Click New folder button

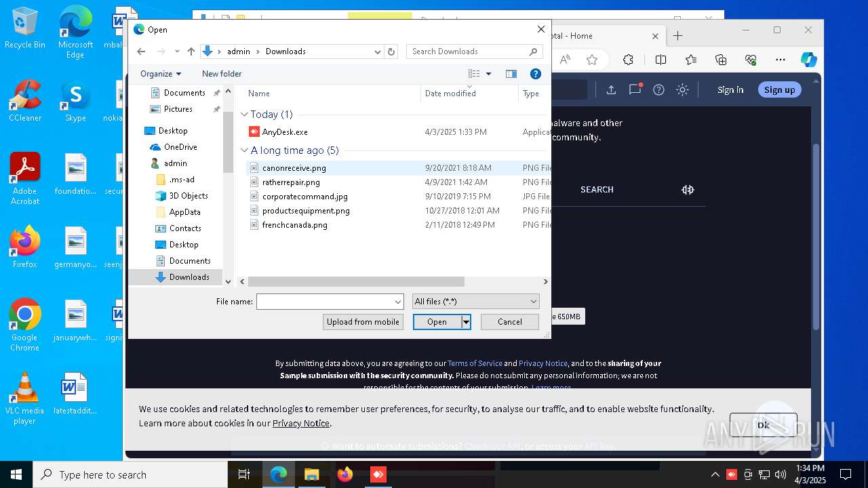tap(222, 74)
